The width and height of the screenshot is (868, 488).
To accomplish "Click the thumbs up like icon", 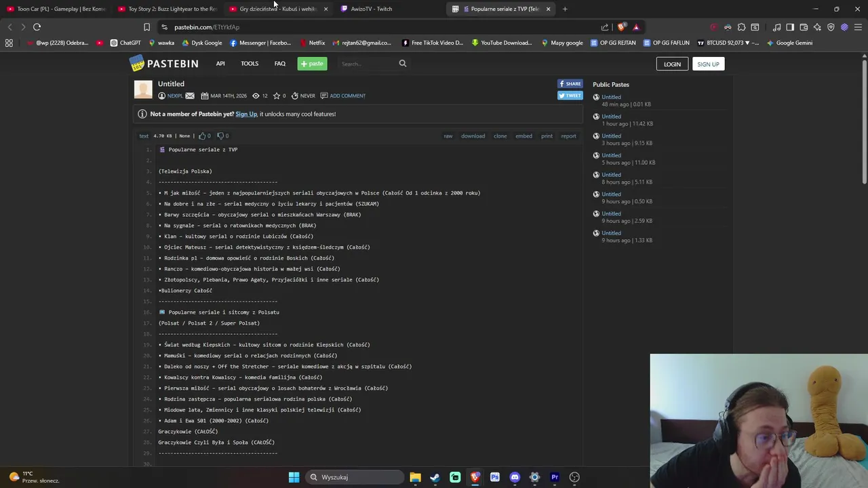I will click(x=202, y=136).
